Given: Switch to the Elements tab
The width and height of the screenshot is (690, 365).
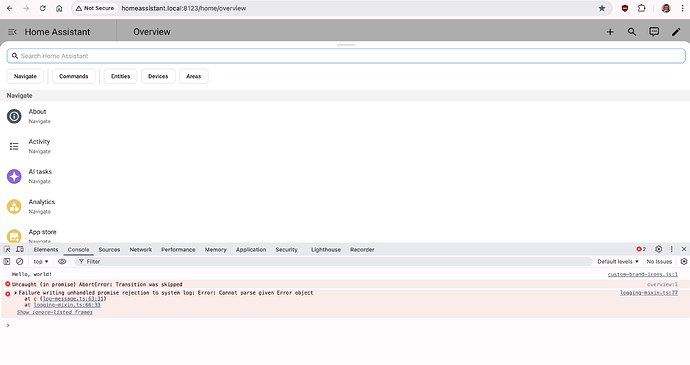Looking at the screenshot, I should pos(46,250).
